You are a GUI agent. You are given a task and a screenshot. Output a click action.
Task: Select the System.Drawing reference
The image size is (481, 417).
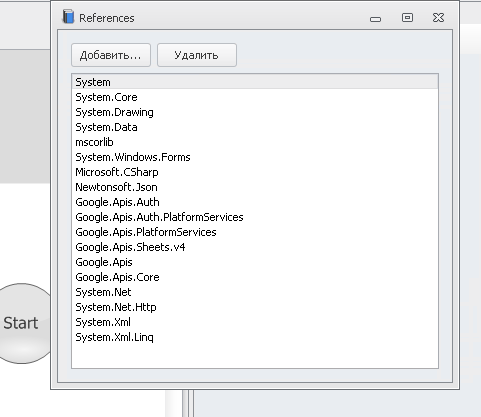click(255, 112)
